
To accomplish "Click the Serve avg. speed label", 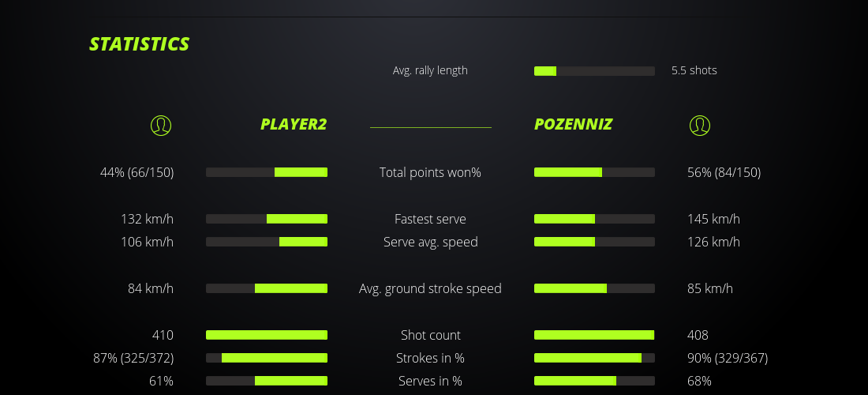I will 430,242.
